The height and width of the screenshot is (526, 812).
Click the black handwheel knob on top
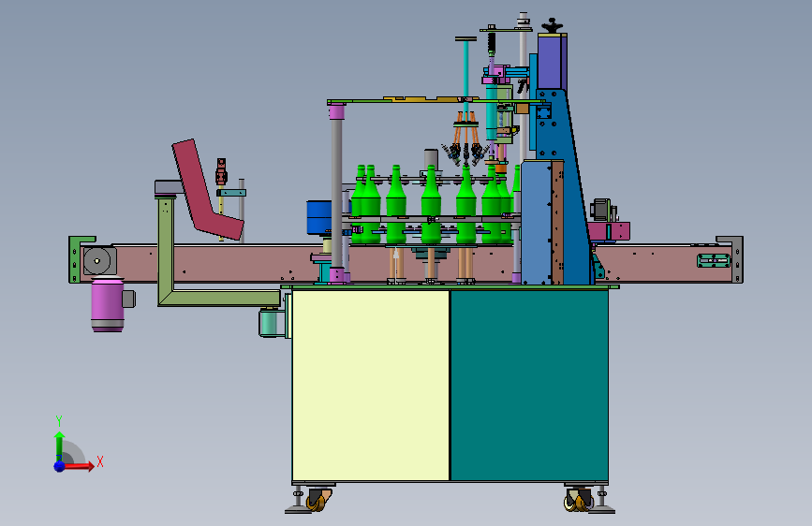point(552,26)
